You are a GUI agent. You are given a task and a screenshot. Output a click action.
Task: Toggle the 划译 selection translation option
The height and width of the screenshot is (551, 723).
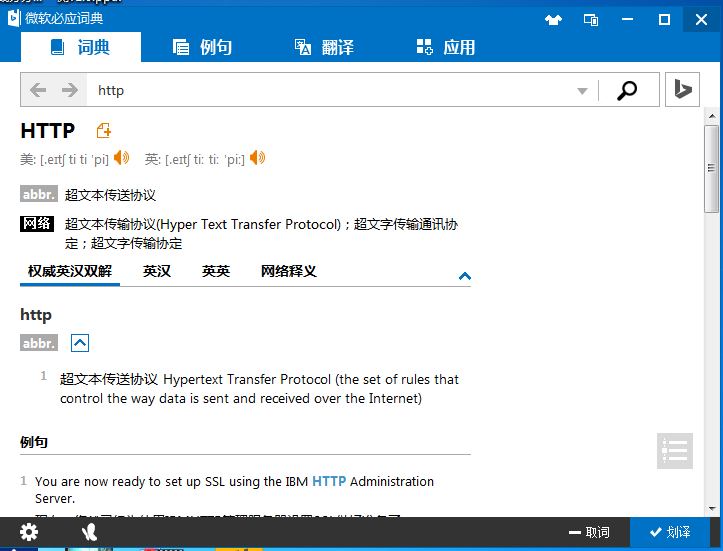[x=670, y=533]
